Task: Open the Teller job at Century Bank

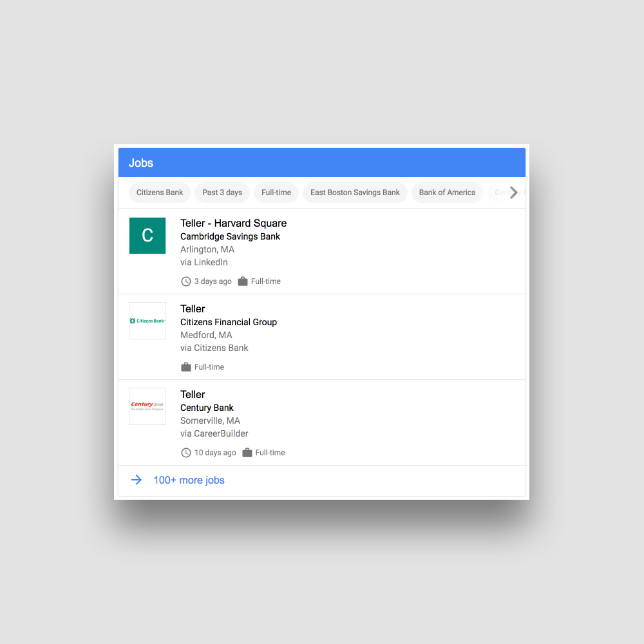Action: [x=193, y=395]
